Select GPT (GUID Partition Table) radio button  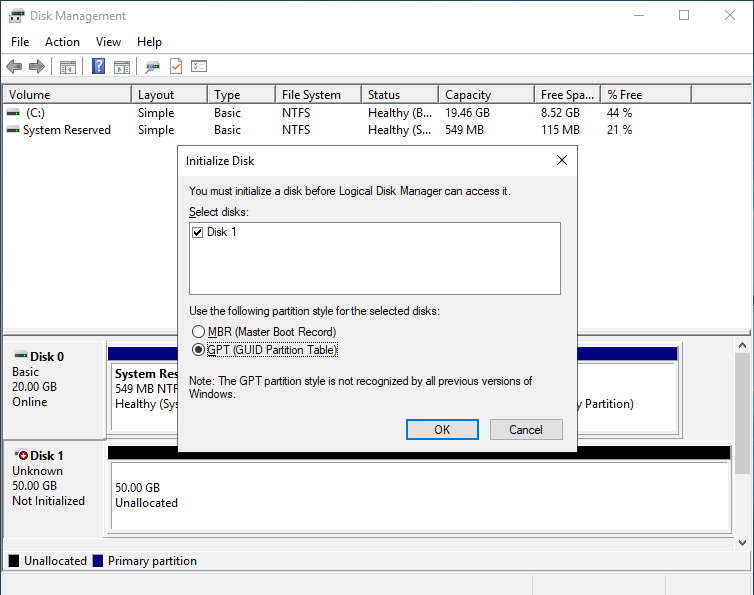pos(198,350)
